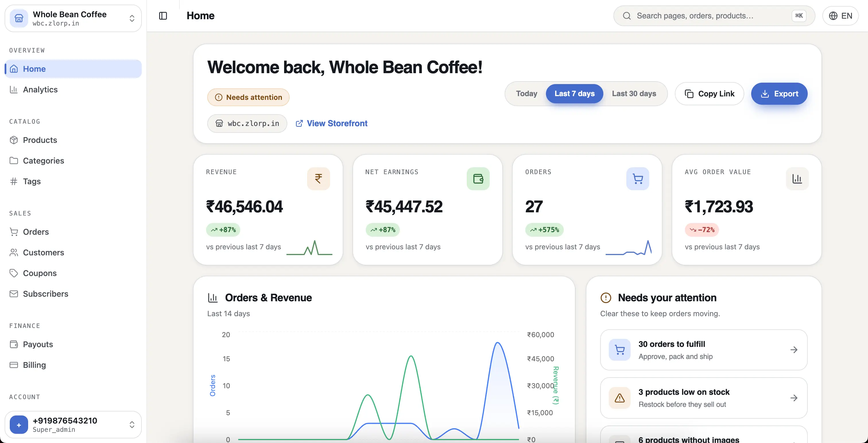
Task: Open the 3 products low on stock item
Action: 704,398
